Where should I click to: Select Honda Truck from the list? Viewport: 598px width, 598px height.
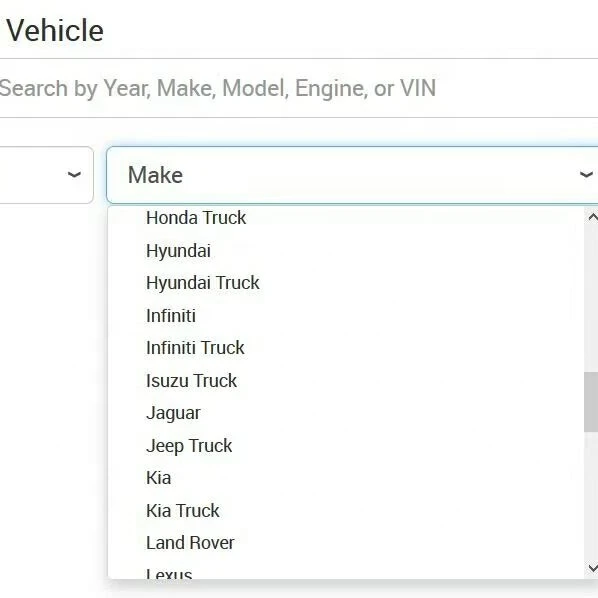coord(346,218)
